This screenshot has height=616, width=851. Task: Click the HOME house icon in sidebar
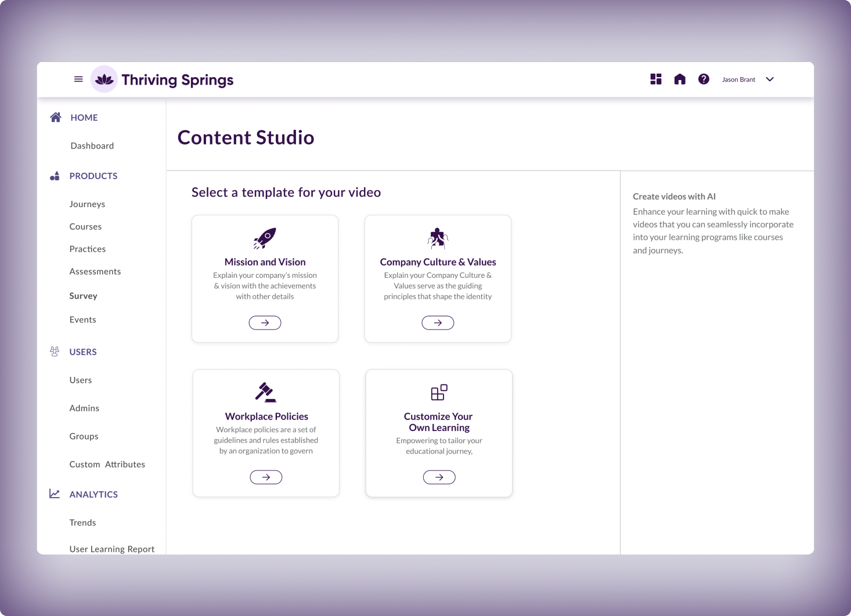[56, 117]
